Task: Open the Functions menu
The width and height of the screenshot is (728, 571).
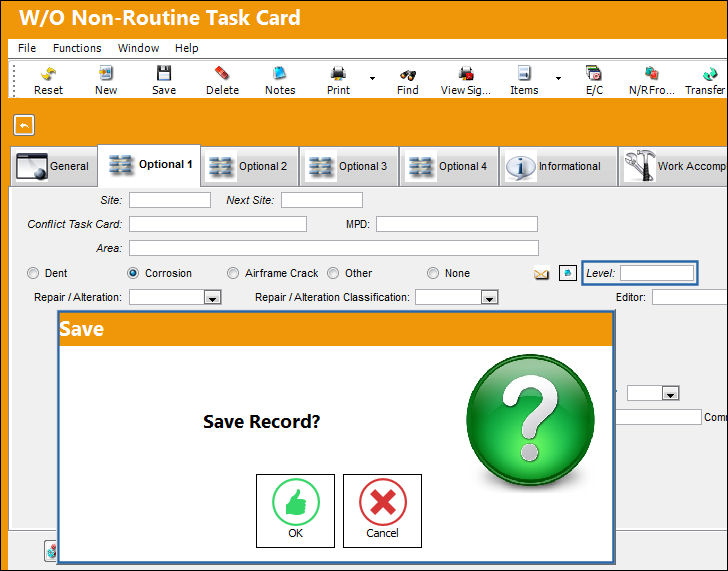Action: (77, 48)
